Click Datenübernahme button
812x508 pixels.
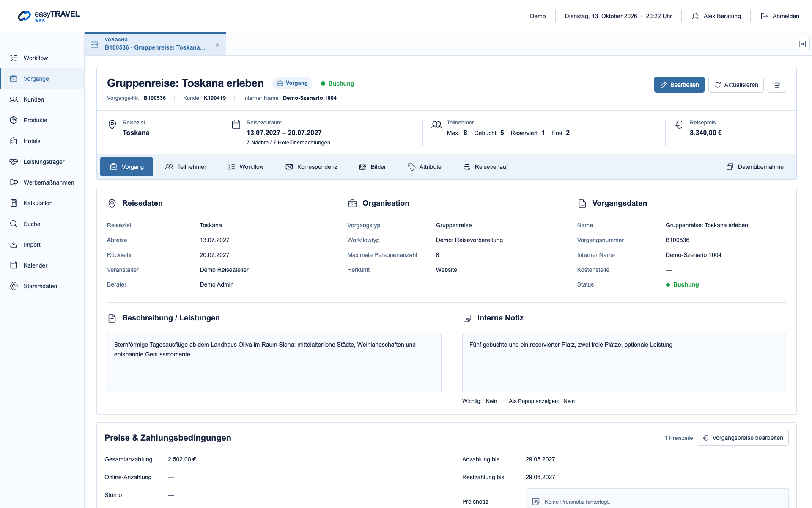[x=755, y=167]
